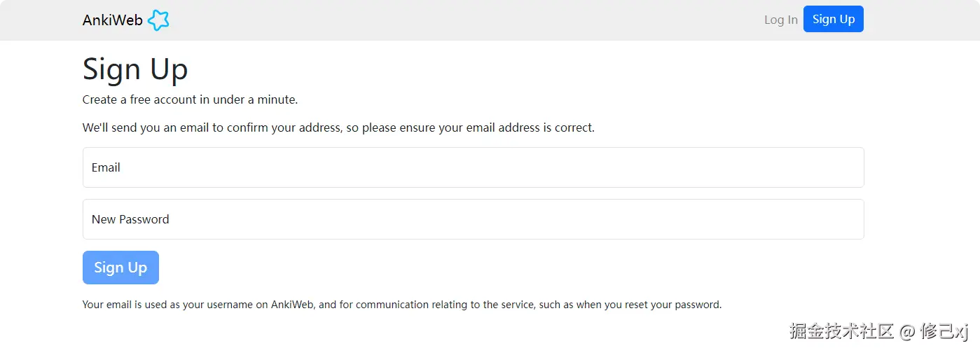Viewport: 980px width, 353px height.
Task: Click the "Email" placeholder label
Action: coord(106,167)
